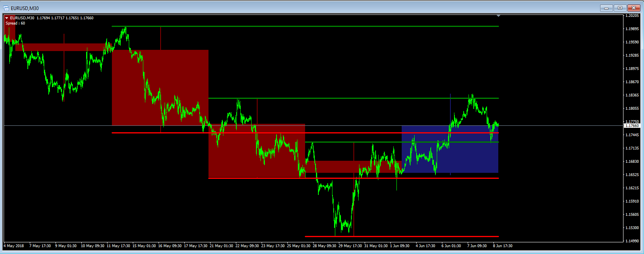644x254 pixels.
Task: Click the '16 May 09:30' time label
Action: click(x=170, y=246)
